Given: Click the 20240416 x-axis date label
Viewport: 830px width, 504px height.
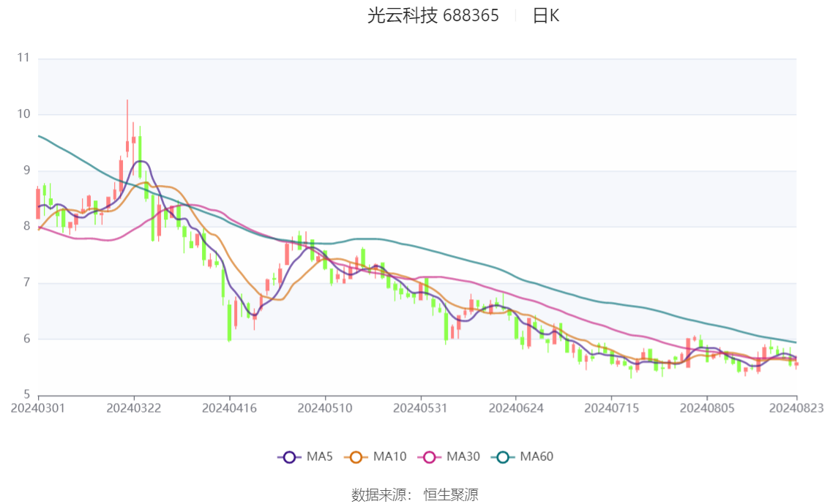Looking at the screenshot, I should click(x=229, y=408).
